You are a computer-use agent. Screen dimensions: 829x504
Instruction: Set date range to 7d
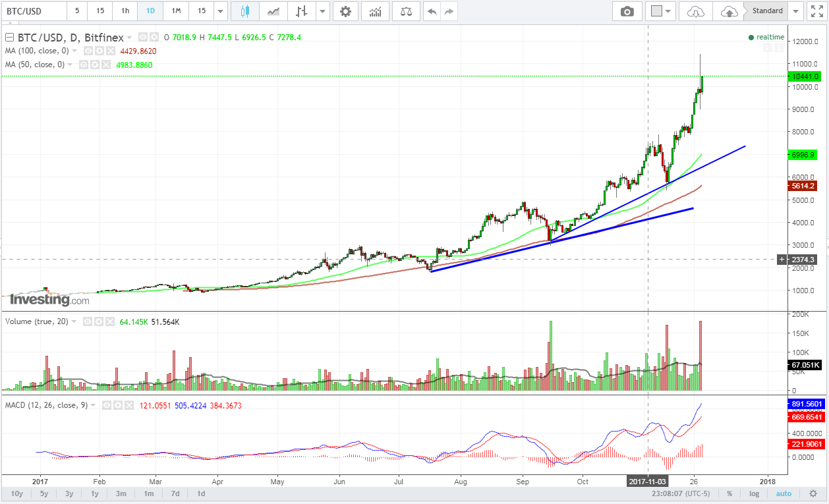tap(175, 493)
